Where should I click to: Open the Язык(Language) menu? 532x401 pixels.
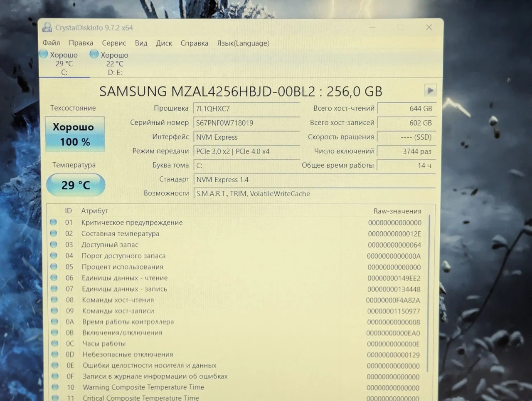tap(243, 43)
